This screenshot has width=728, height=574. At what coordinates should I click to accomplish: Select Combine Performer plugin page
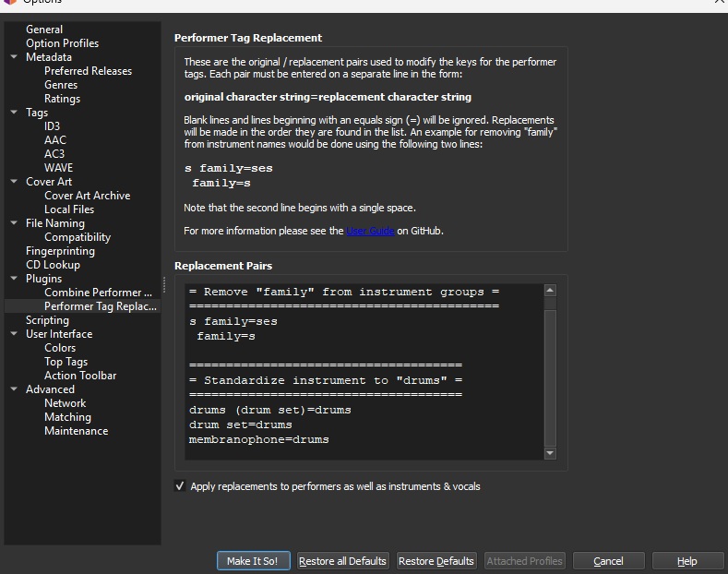tap(98, 293)
